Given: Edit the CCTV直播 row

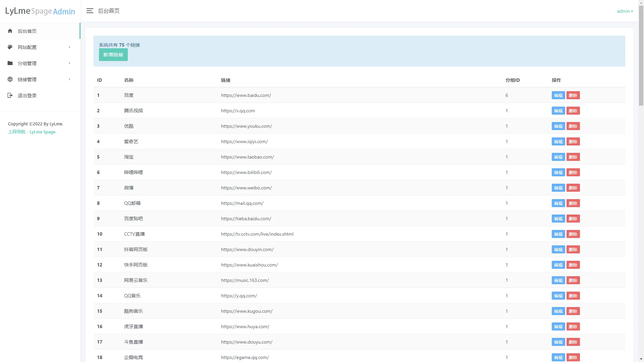Looking at the screenshot, I should [x=558, y=234].
